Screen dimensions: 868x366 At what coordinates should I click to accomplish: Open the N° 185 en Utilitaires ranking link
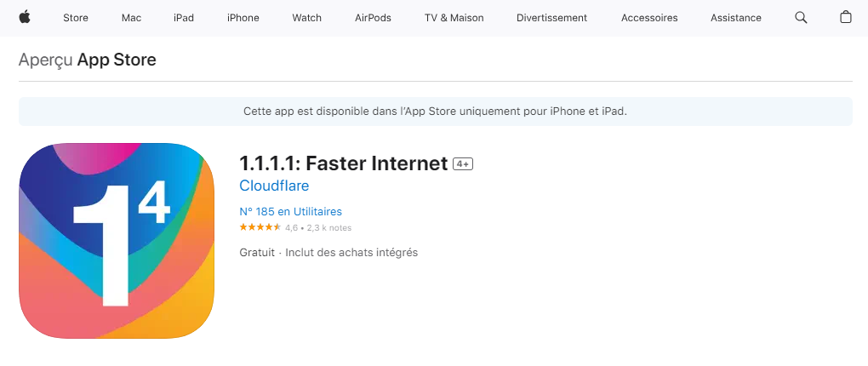291,211
